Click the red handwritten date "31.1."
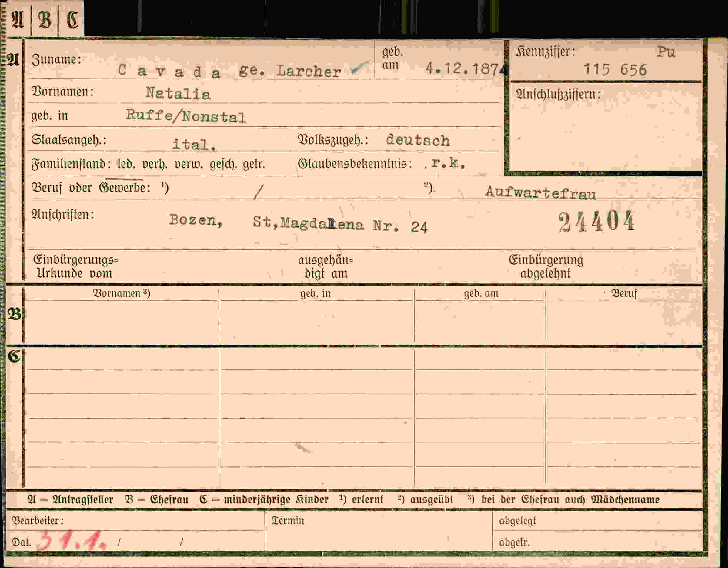Screen dimensions: 728x568 coord(71,540)
